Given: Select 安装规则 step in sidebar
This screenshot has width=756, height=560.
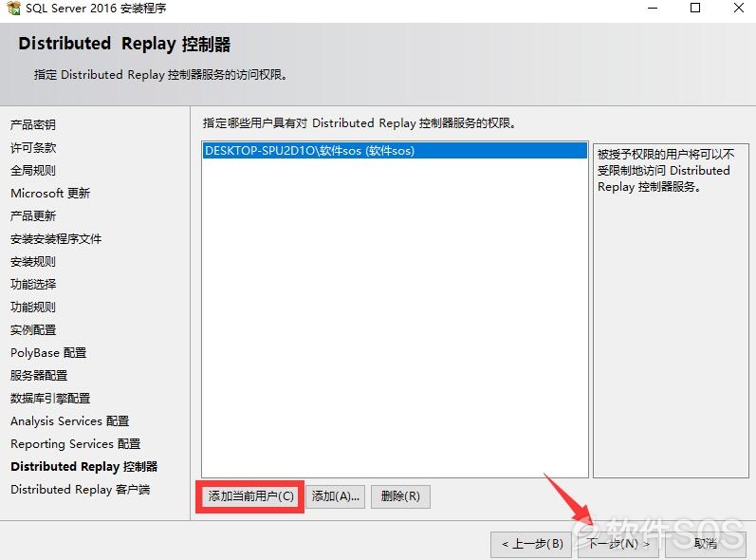Looking at the screenshot, I should point(33,261).
